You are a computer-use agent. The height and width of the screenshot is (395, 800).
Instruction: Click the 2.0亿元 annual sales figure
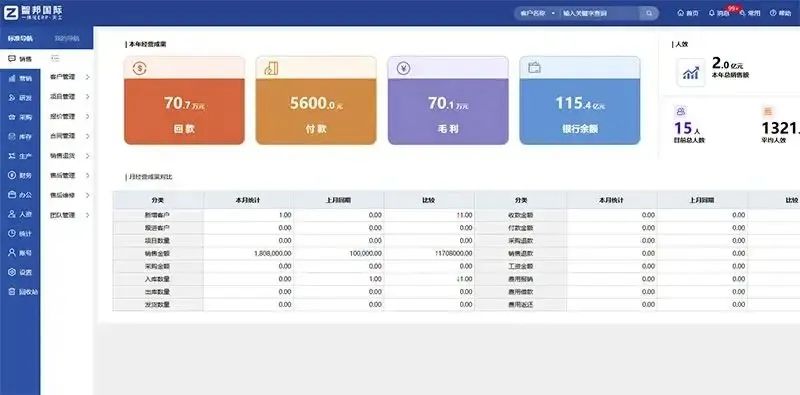point(728,64)
